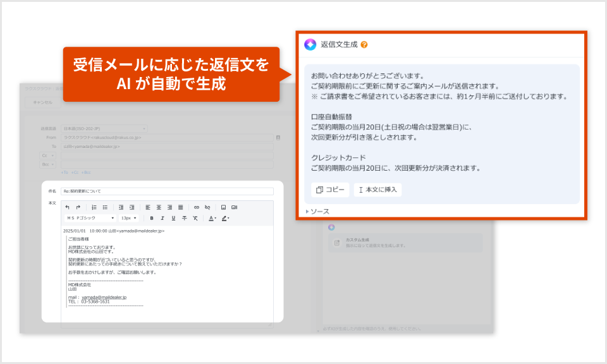Insert an image via the image icon
Viewport: 607px width, 364px height.
point(224,206)
